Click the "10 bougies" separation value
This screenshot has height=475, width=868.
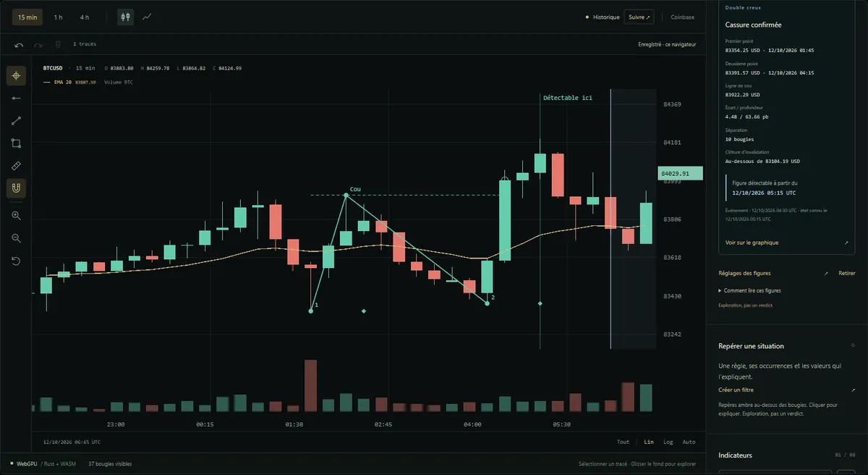coord(739,139)
